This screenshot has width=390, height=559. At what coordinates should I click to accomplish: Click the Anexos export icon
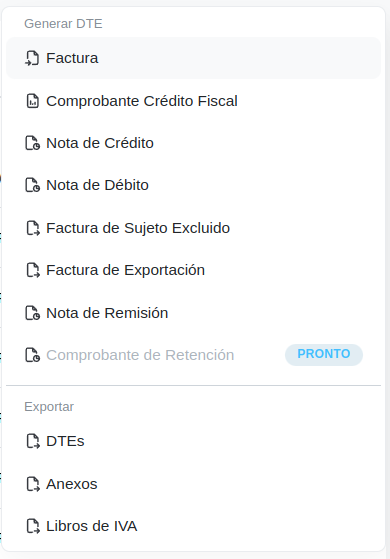pos(33,484)
